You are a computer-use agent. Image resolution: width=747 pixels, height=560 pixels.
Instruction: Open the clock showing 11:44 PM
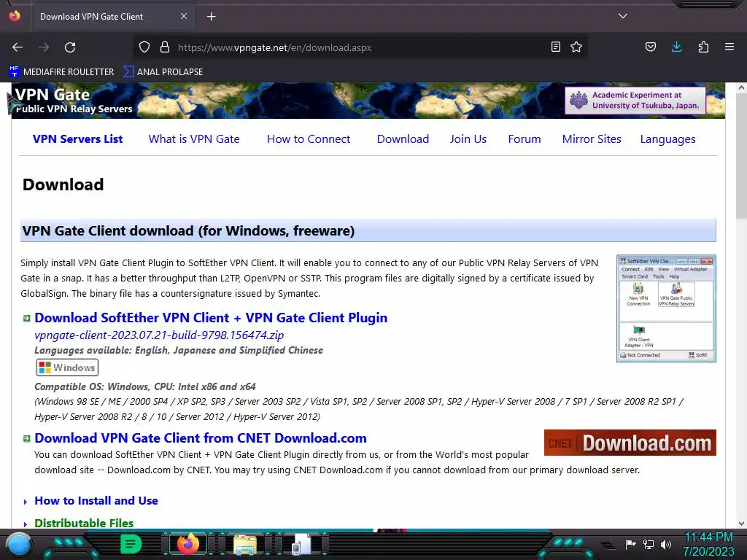click(x=708, y=544)
